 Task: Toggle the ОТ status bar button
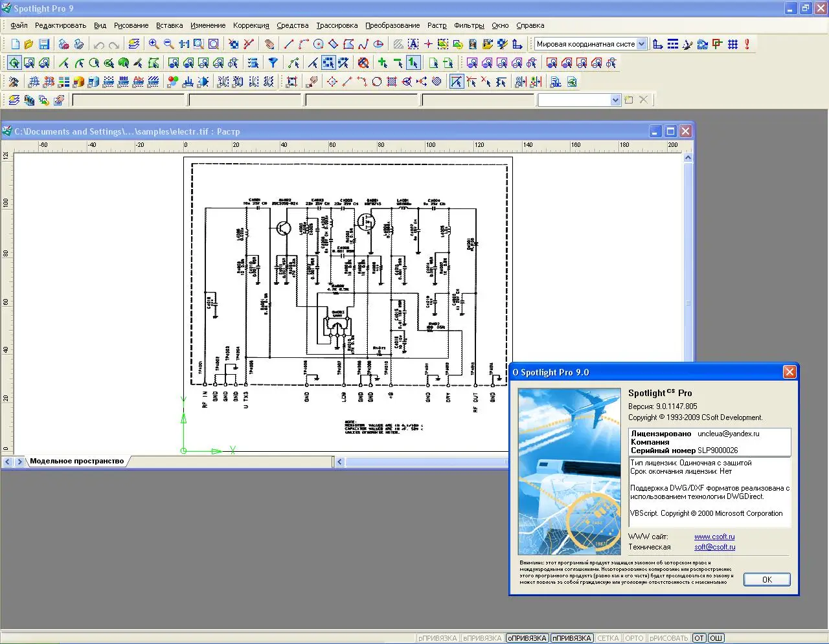[x=699, y=638]
